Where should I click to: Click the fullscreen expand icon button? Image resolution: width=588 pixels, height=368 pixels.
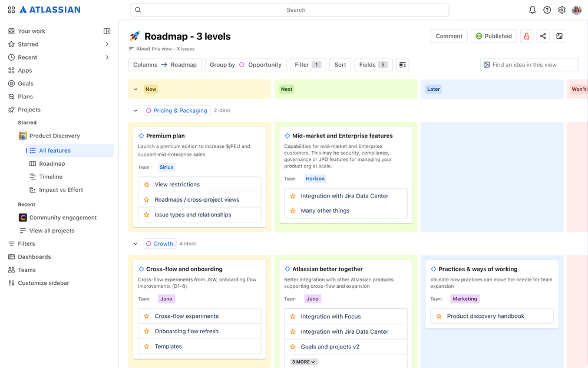coord(559,36)
